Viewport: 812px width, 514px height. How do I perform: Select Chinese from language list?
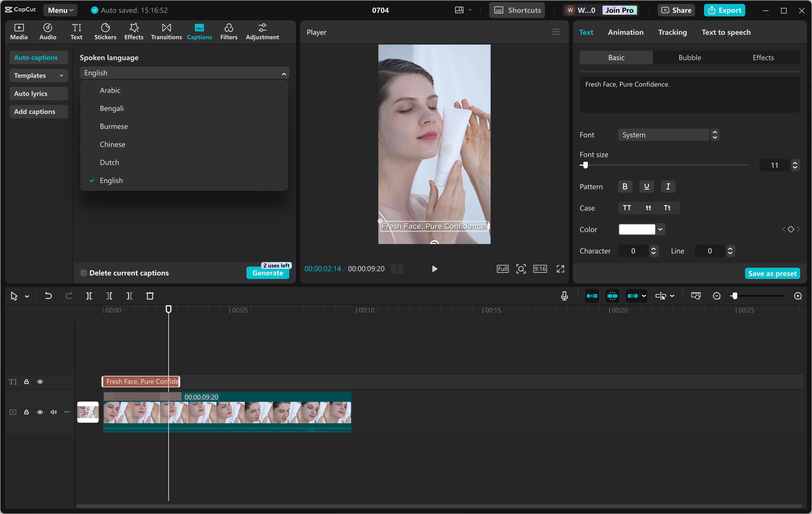click(112, 144)
